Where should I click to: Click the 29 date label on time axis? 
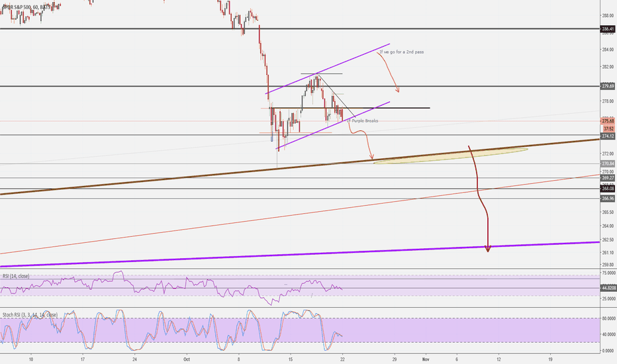pos(395,359)
